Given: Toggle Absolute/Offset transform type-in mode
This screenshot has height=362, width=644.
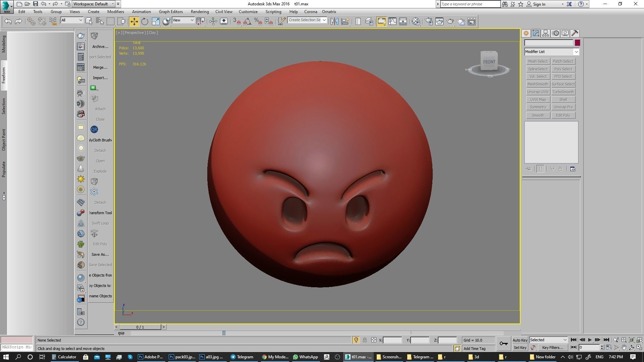Looking at the screenshot, I should 374,340.
